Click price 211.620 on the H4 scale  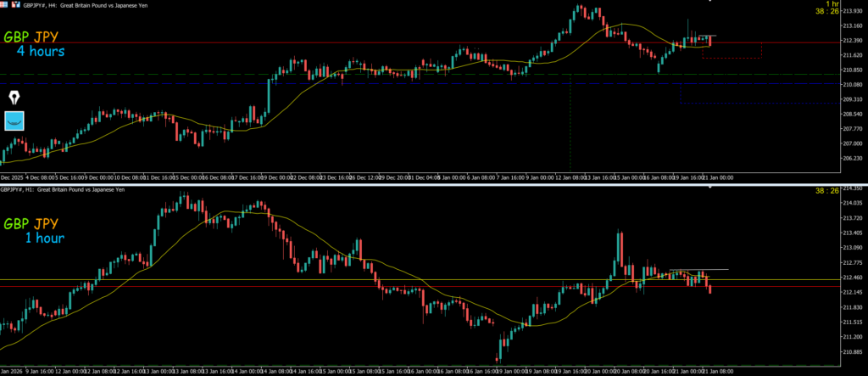point(853,55)
